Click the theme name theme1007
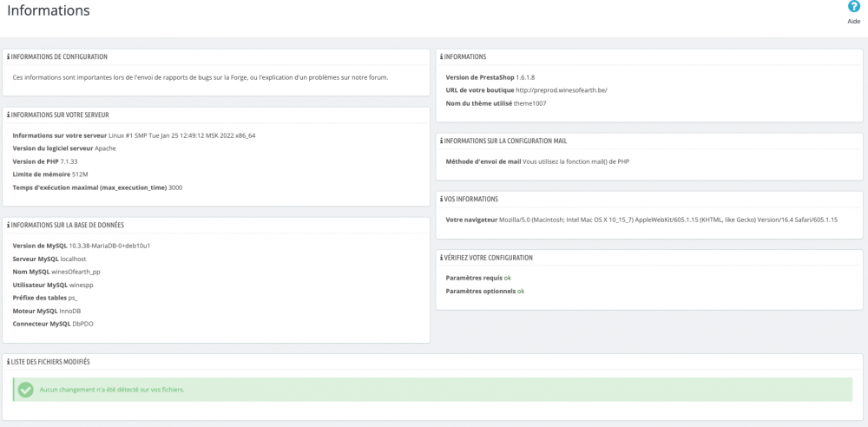This screenshot has height=427, width=868. click(531, 103)
